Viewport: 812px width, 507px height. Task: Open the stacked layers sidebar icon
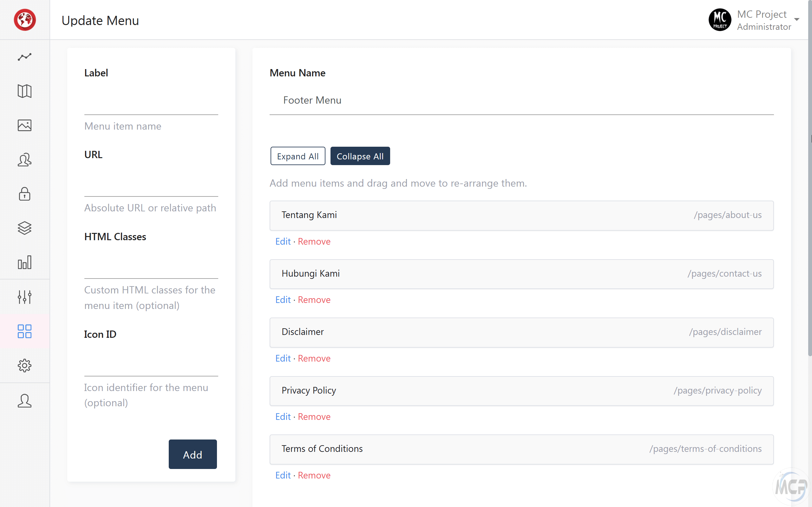tap(24, 228)
